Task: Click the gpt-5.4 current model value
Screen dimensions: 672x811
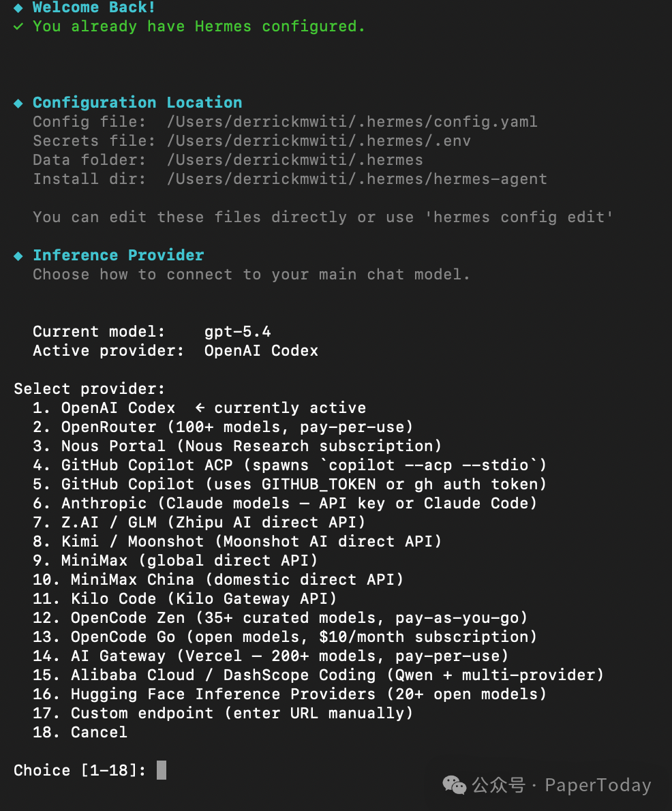Action: [x=237, y=332]
